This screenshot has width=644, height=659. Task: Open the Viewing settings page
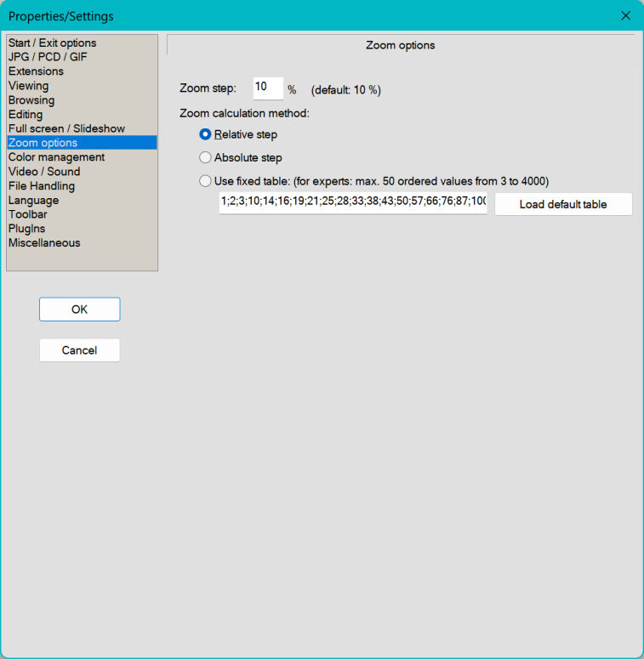point(28,86)
